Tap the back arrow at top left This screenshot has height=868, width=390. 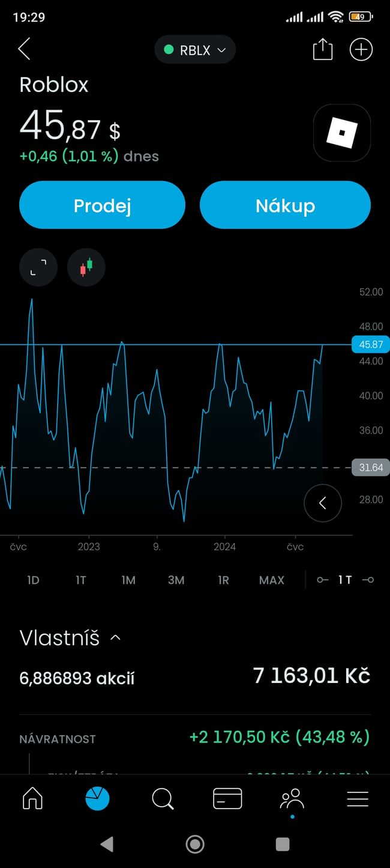point(24,49)
